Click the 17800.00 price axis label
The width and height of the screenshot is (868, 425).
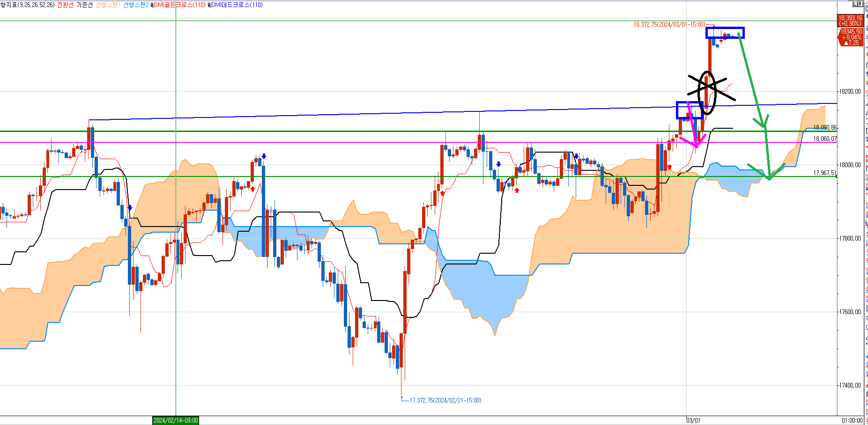tap(850, 238)
